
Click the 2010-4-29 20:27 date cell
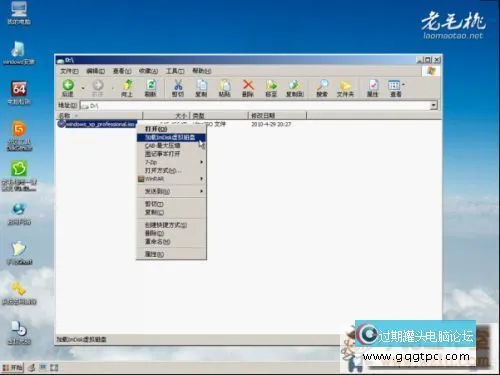(x=271, y=124)
